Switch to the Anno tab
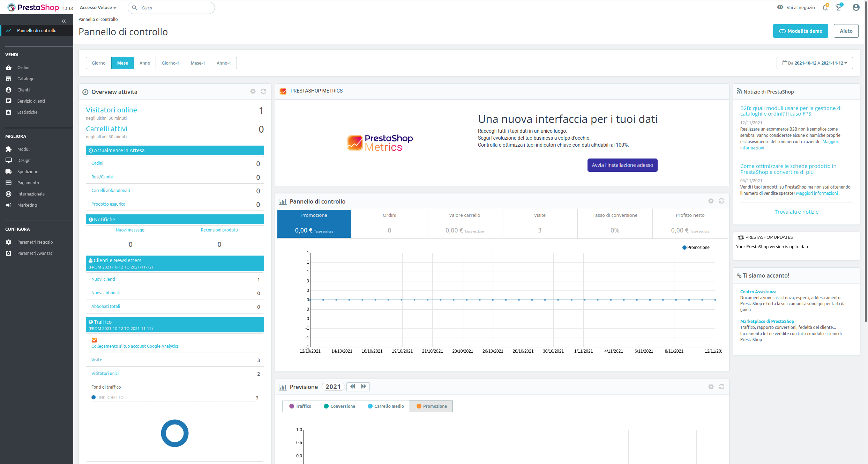The image size is (868, 464). (144, 63)
